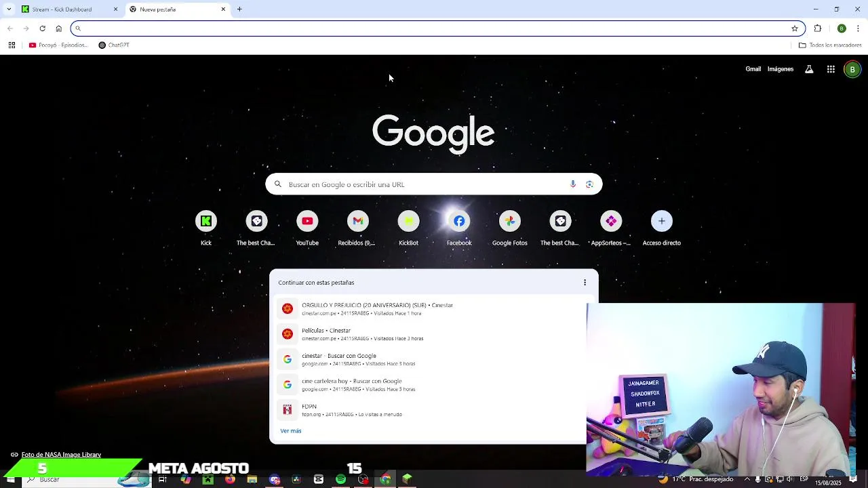This screenshot has height=488, width=868.
Task: Open the Pocoyó - Episodios bookmark
Action: tap(58, 45)
